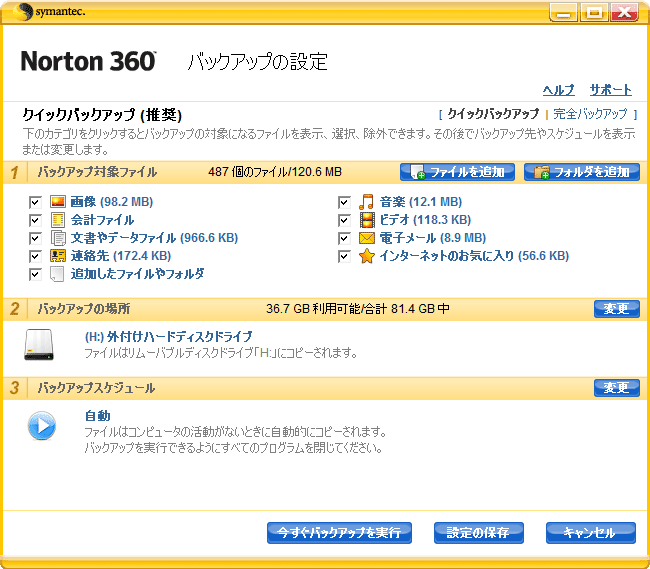Screen dimensions: 650x569
Task: Open the ビデオ (118.3 KB) link
Action: (x=425, y=220)
